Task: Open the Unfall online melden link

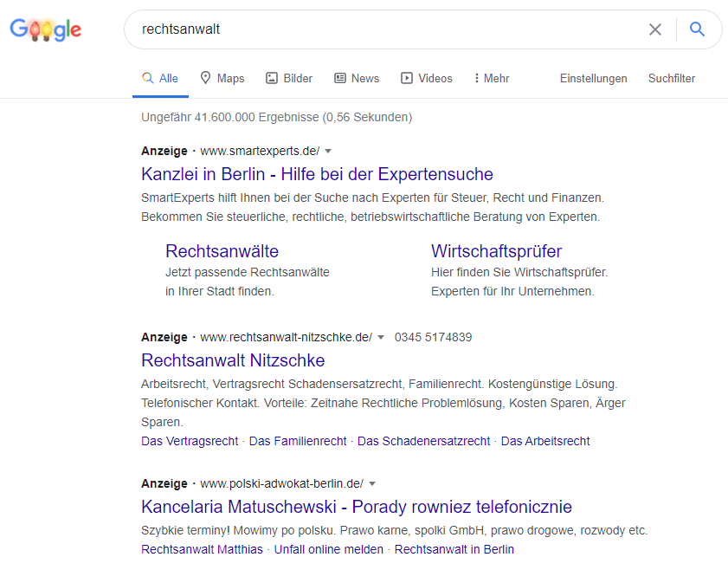Action: pos(329,549)
